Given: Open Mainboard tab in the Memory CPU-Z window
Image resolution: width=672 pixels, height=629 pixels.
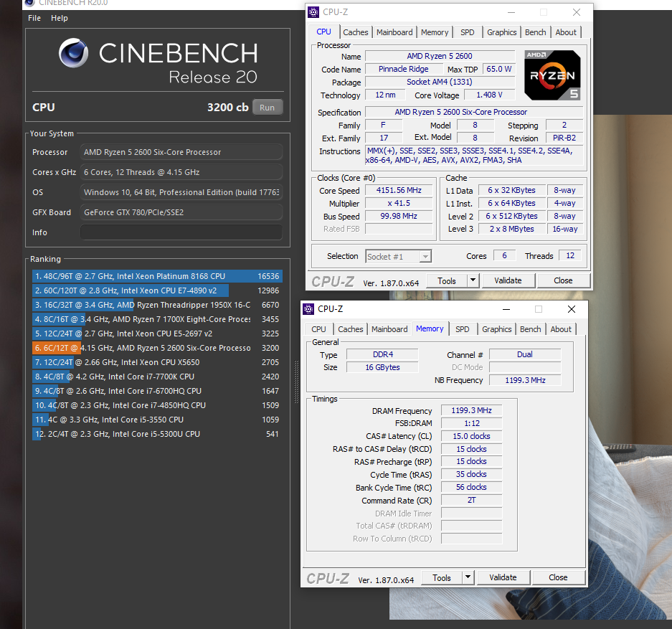Looking at the screenshot, I should [389, 329].
